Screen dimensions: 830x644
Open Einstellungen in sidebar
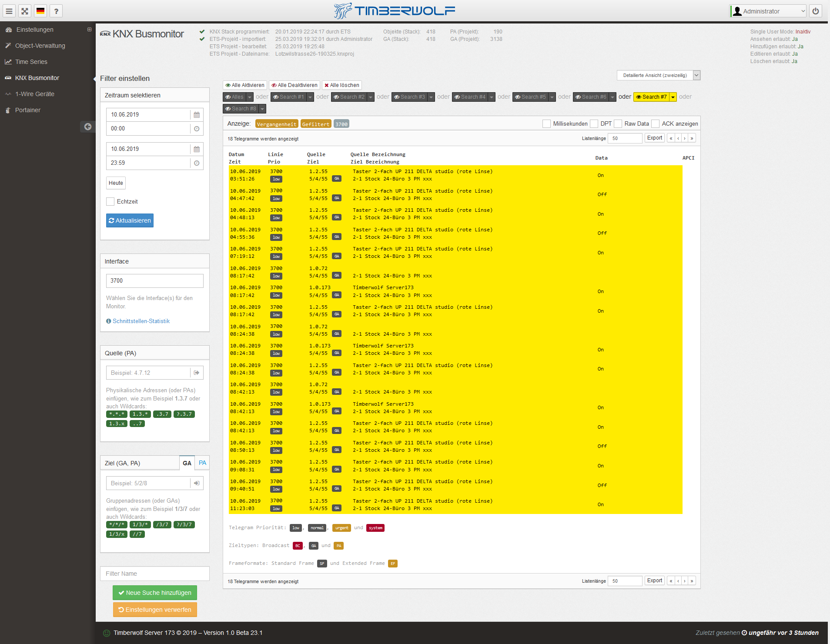coord(35,30)
